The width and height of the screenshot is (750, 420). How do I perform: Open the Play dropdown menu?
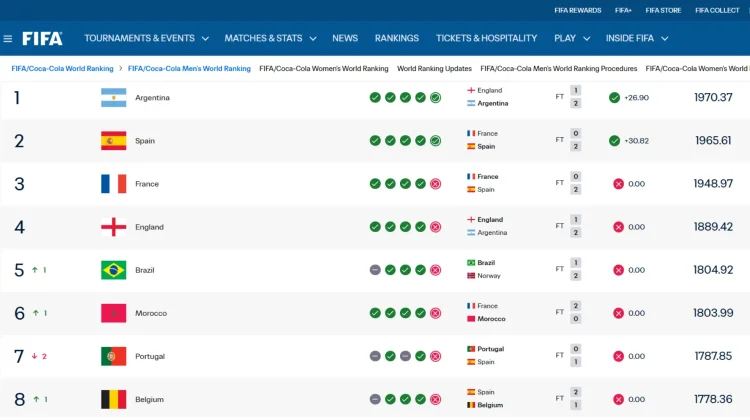click(x=572, y=38)
